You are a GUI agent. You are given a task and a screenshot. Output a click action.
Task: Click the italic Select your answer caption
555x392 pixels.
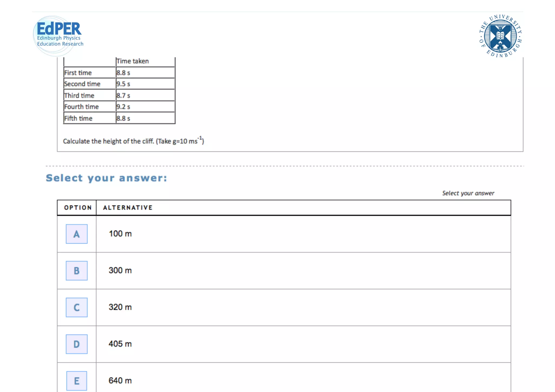tap(468, 193)
